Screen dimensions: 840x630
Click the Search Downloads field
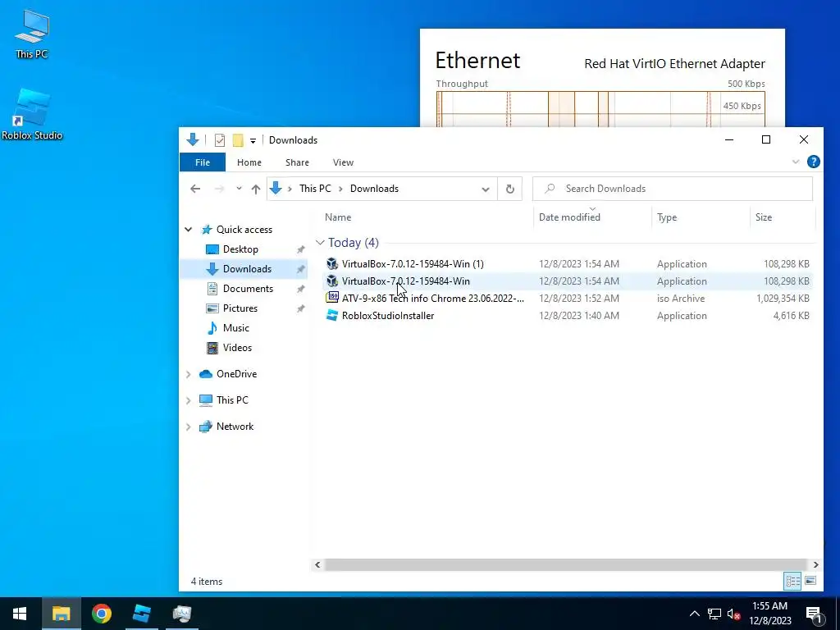point(673,189)
